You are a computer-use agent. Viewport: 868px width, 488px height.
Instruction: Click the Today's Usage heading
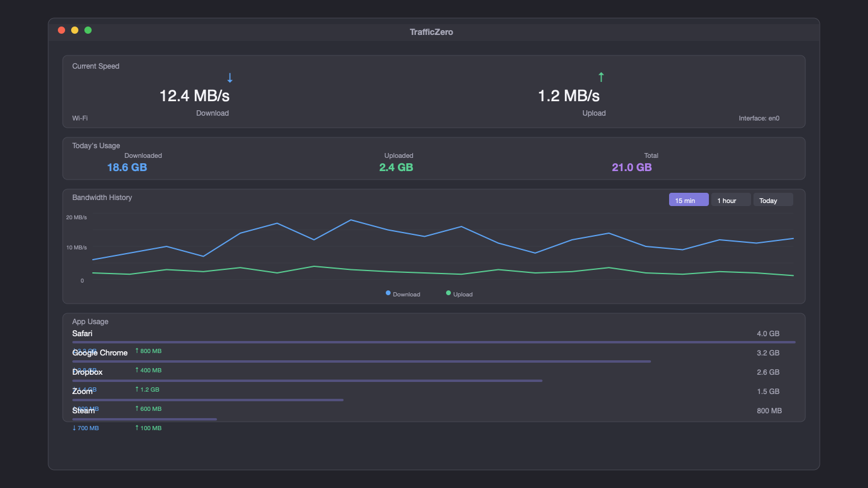click(96, 146)
